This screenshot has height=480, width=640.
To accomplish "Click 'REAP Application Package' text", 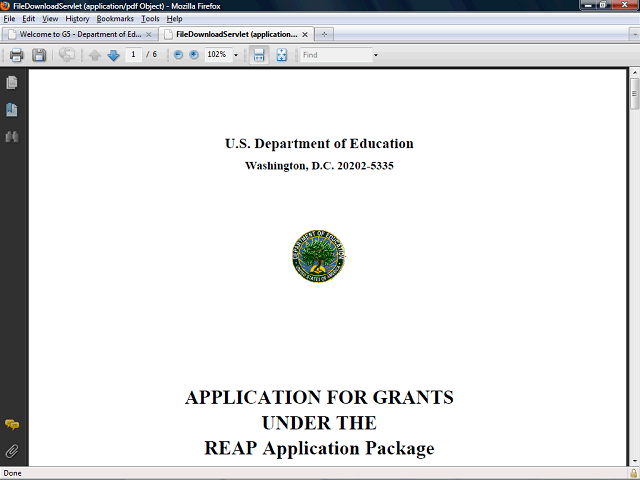I will pos(319,448).
